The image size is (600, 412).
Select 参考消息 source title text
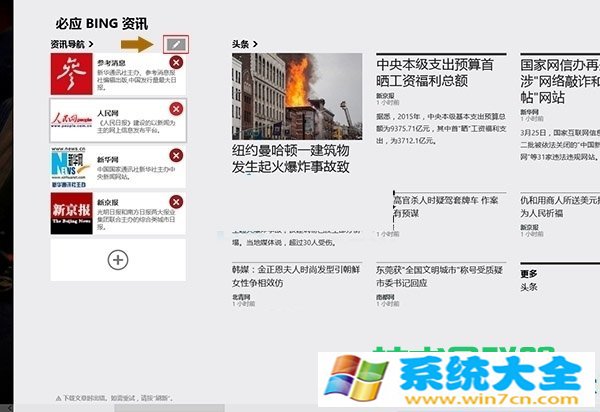pyautogui.click(x=111, y=63)
